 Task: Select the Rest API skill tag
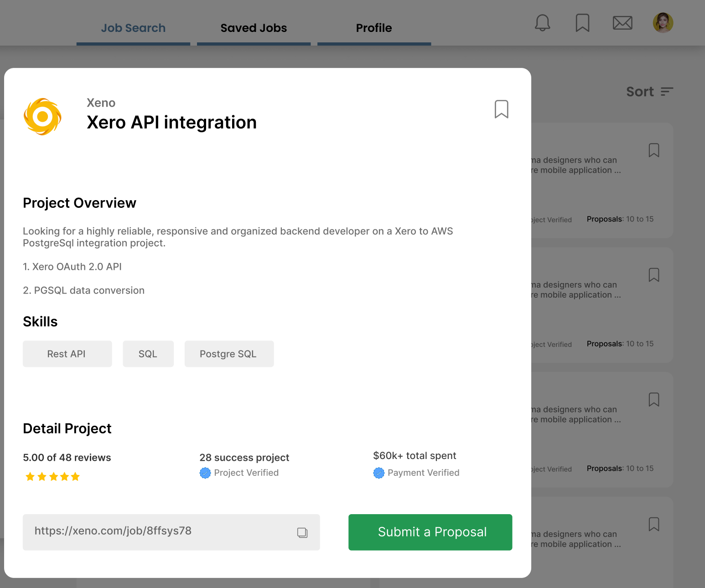point(67,354)
